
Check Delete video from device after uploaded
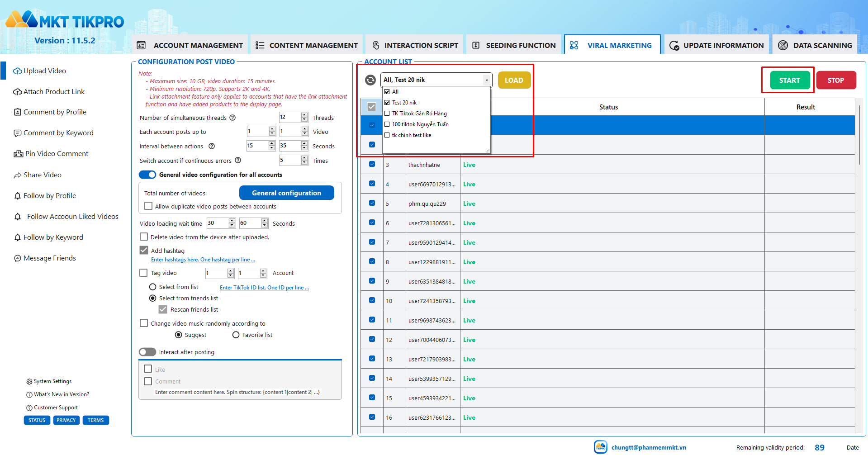point(144,237)
